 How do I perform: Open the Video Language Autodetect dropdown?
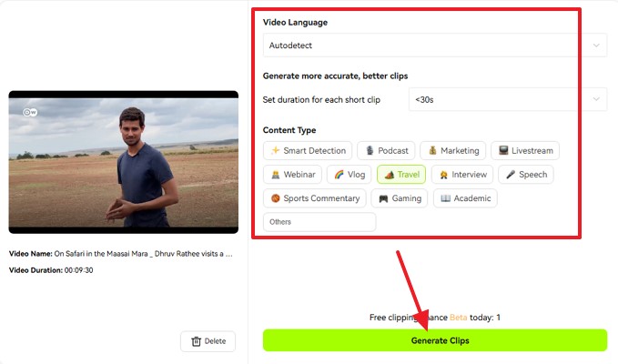click(435, 45)
